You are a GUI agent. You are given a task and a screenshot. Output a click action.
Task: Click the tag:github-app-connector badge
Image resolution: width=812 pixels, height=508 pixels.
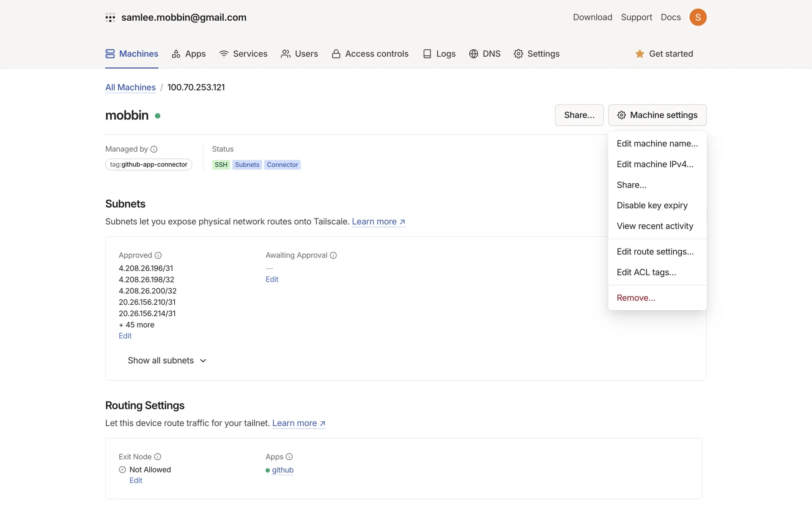pyautogui.click(x=148, y=165)
